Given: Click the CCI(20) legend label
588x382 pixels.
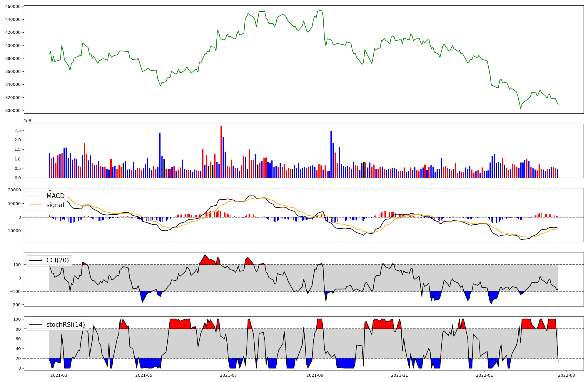Looking at the screenshot, I should tap(58, 260).
